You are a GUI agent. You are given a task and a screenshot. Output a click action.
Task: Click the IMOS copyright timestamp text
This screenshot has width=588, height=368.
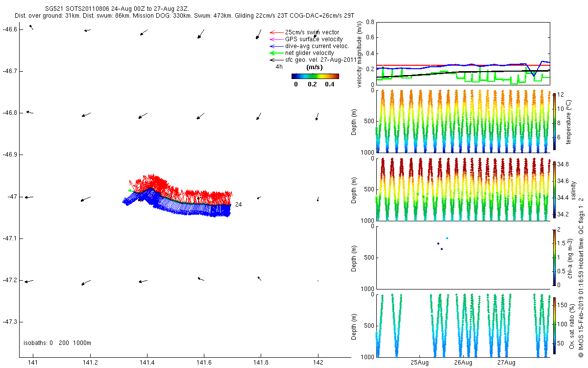[581, 277]
